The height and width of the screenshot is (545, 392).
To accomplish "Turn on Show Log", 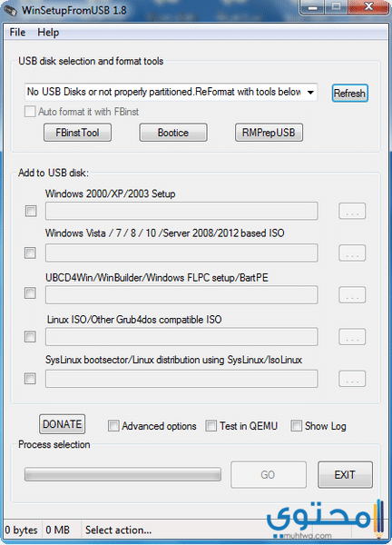I will [296, 426].
